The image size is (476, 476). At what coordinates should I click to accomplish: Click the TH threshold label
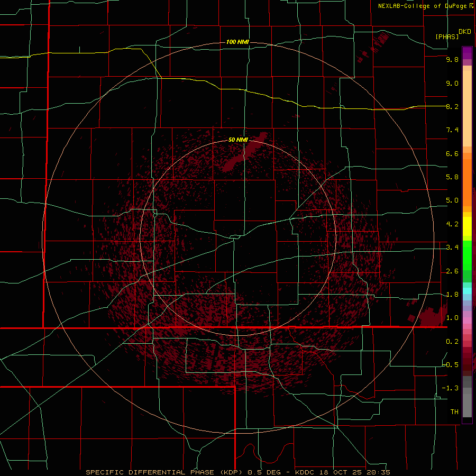pyautogui.click(x=454, y=412)
